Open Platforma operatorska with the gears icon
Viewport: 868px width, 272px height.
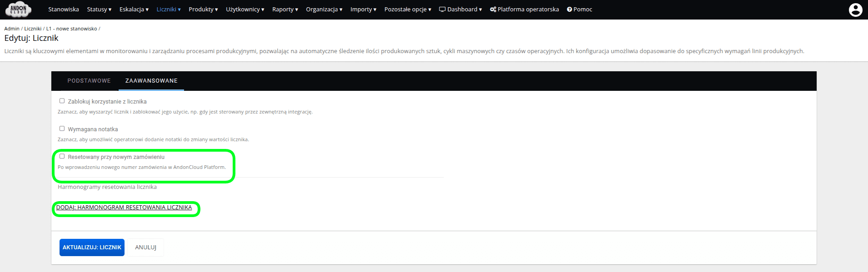(x=524, y=10)
